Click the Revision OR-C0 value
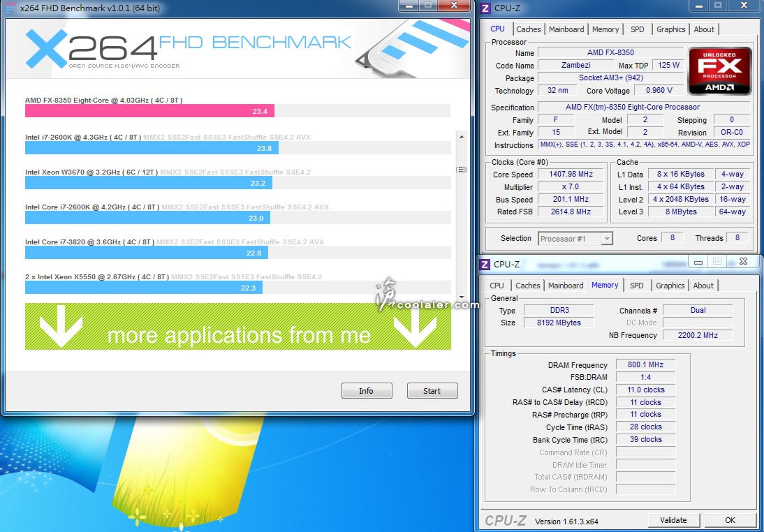Image resolution: width=764 pixels, height=532 pixels. click(731, 132)
